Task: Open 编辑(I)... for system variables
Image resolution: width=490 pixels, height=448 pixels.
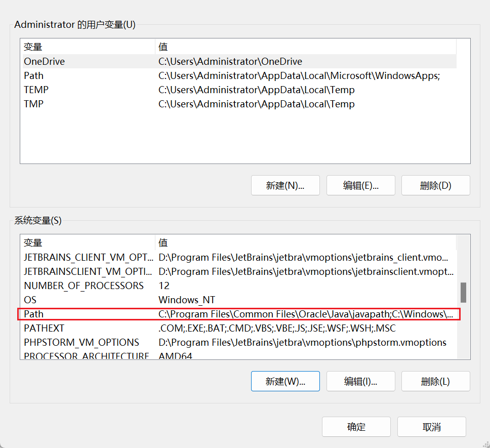Action: tap(360, 381)
